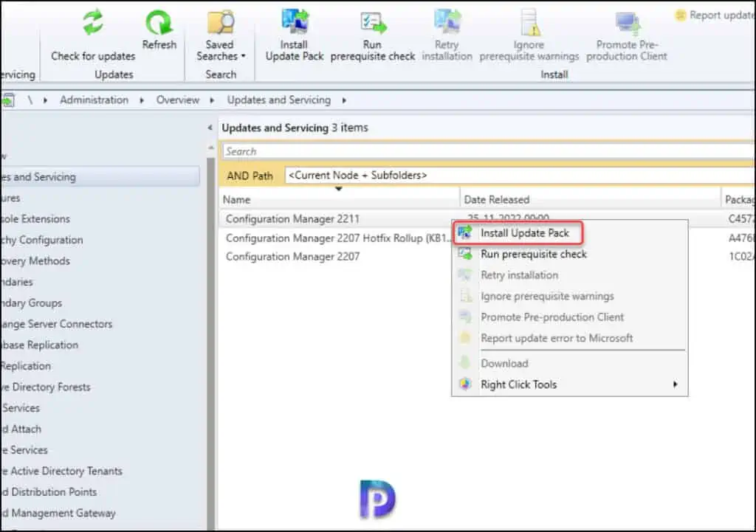This screenshot has height=532, width=756.
Task: Click Updates and Servicing in the breadcrumb
Action: point(278,100)
